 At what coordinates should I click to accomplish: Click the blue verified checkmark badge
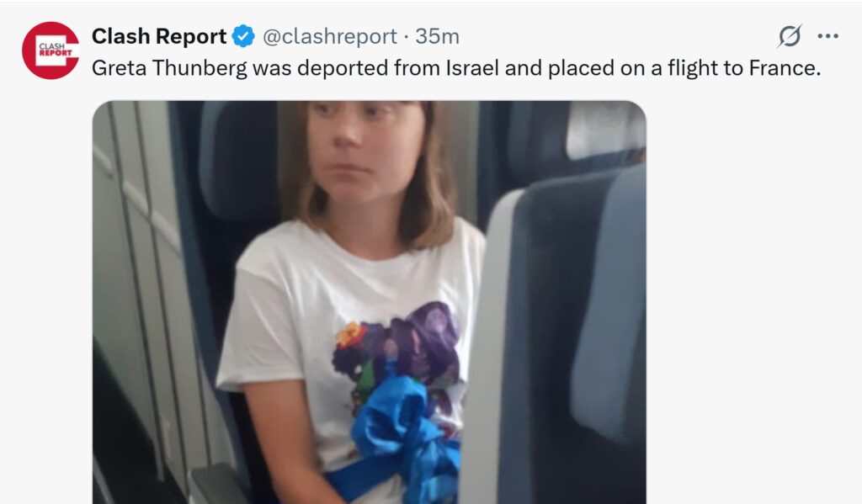pyautogui.click(x=243, y=36)
